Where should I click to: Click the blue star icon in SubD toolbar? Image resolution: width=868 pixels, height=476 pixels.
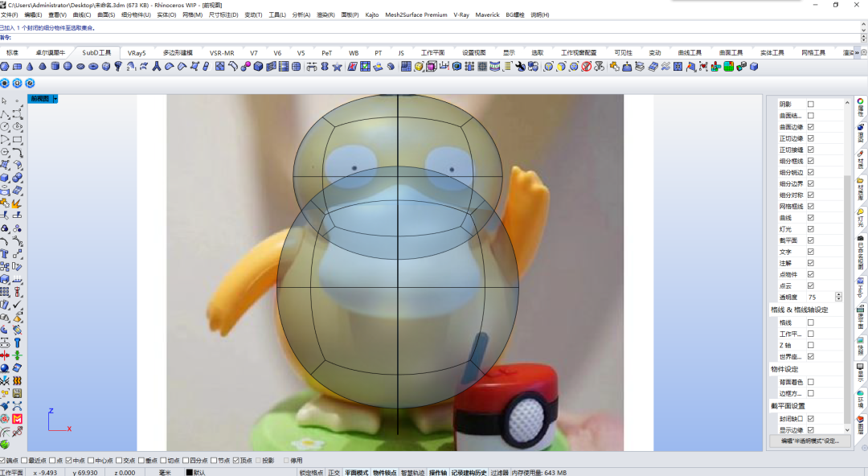pos(337,67)
